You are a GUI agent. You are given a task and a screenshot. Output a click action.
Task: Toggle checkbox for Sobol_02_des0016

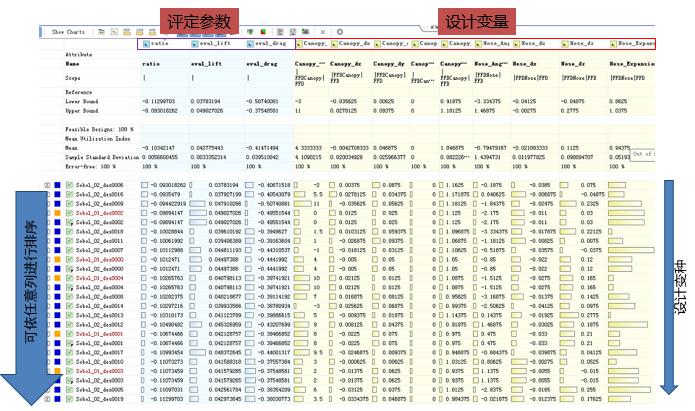click(x=70, y=194)
